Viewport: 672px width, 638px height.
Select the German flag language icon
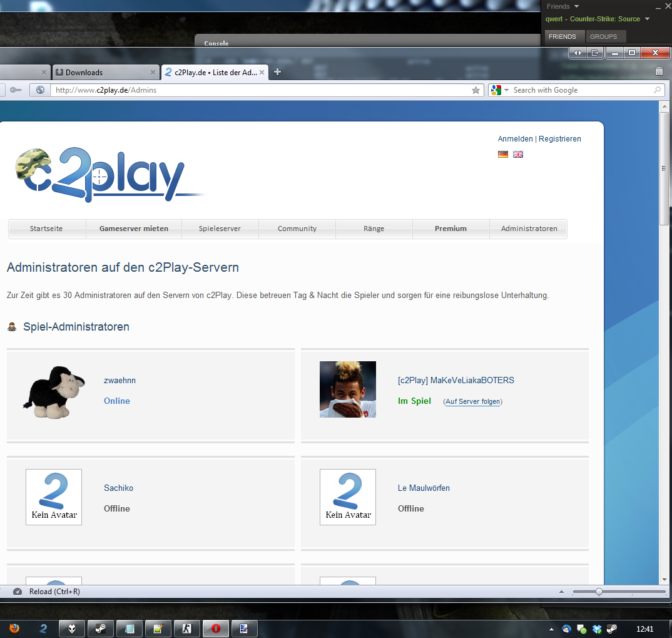503,154
